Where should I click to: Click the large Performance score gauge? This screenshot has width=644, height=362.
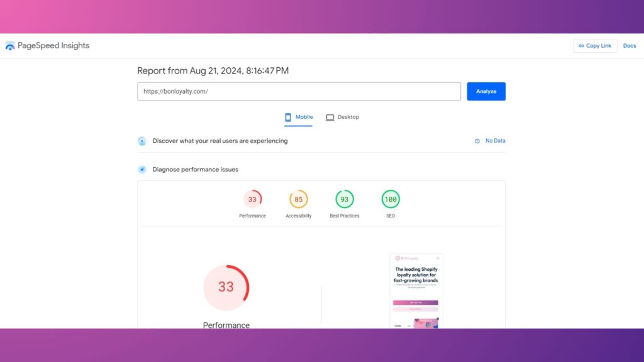coord(226,287)
